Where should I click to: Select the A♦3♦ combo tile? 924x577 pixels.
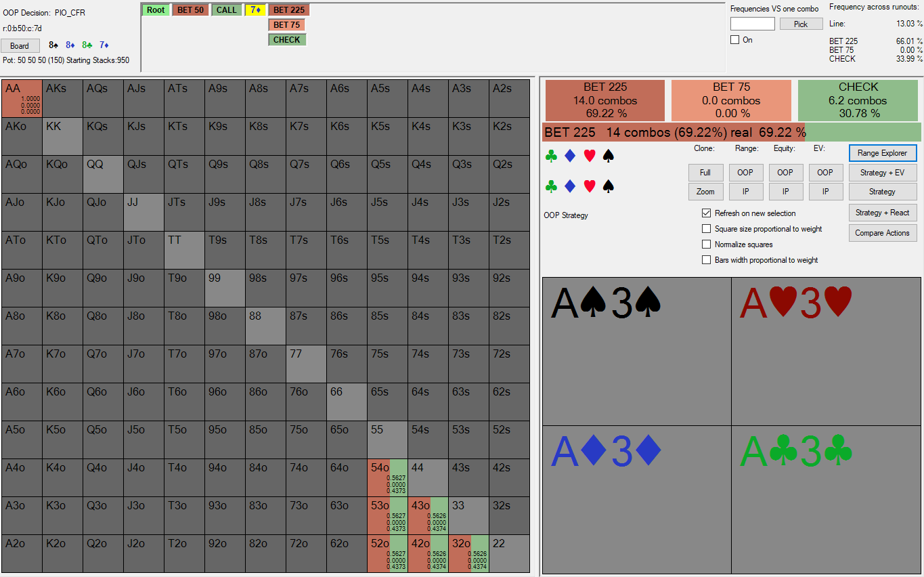pyautogui.click(x=637, y=500)
